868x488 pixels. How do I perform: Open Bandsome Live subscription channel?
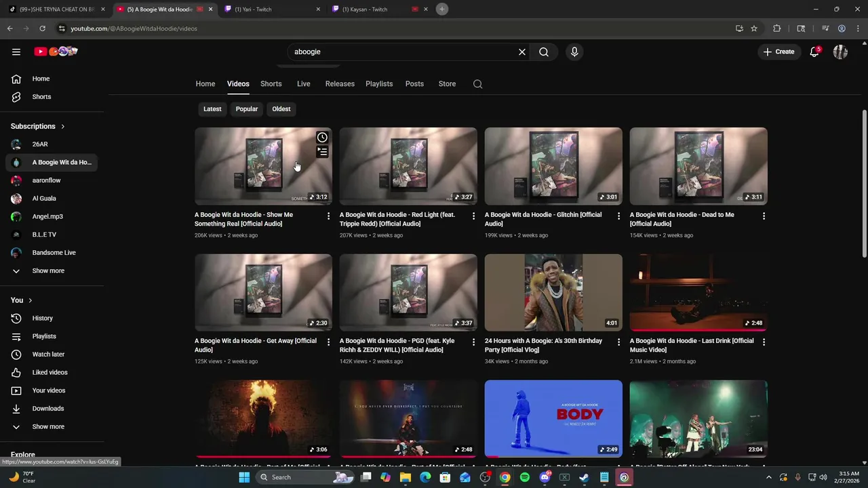52,253
